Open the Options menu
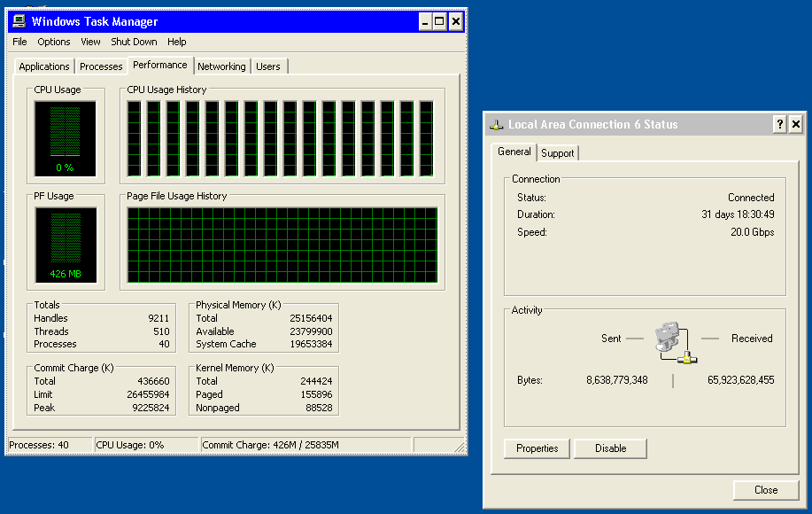Viewport: 812px width, 514px height. (54, 42)
